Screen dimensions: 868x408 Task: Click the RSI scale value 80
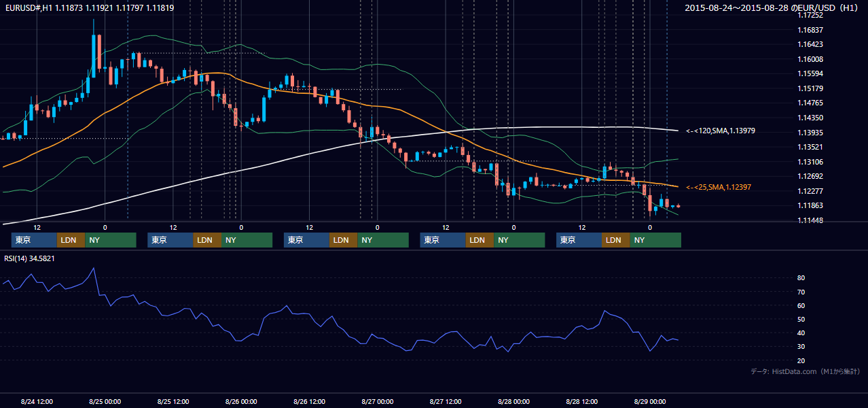tap(801, 278)
